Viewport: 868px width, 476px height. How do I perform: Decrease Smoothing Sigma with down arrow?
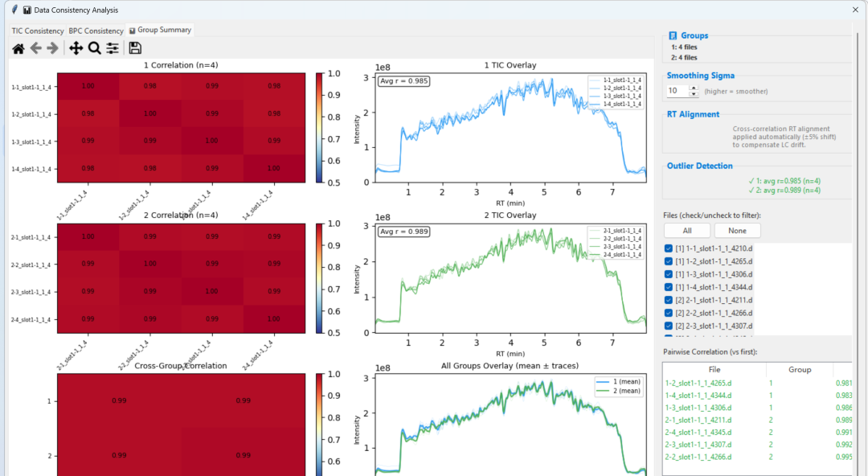coord(694,93)
